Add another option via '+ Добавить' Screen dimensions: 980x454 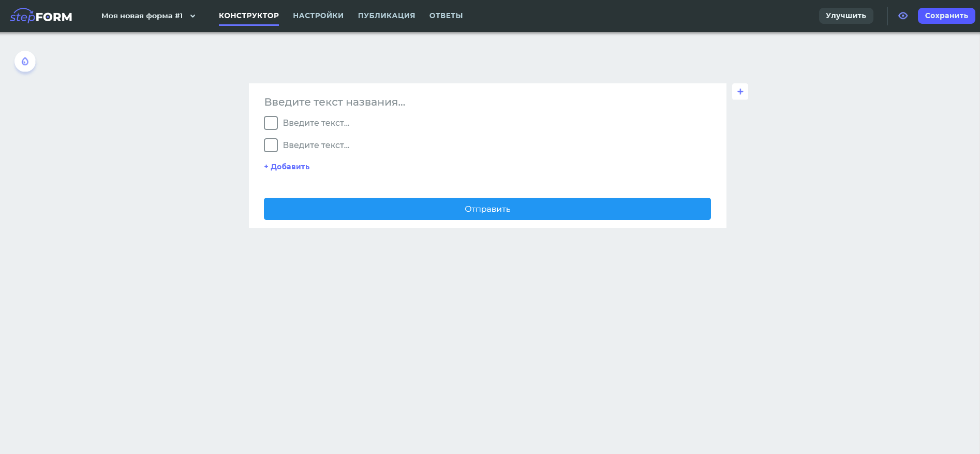(287, 167)
